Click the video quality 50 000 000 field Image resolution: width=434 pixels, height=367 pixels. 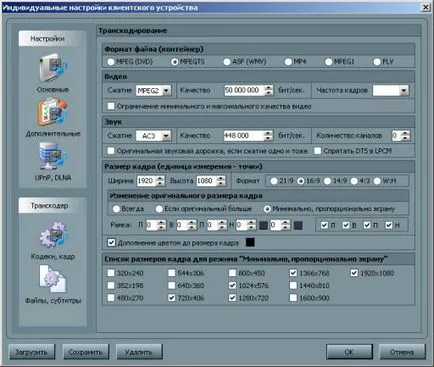(x=245, y=90)
